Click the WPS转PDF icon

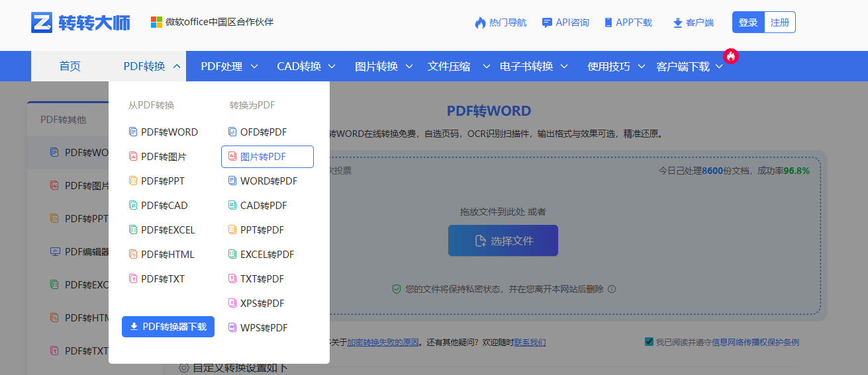click(x=232, y=328)
